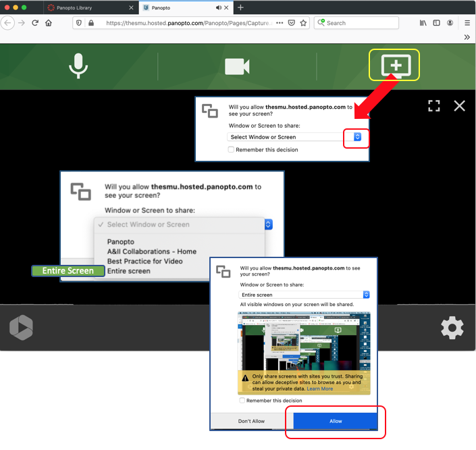Select the Panopto capture tab

186,7
